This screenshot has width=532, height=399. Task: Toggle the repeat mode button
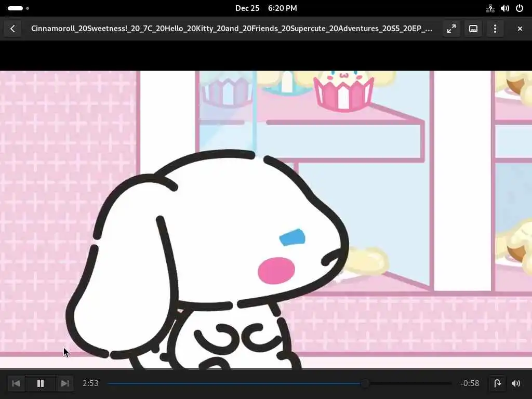click(497, 383)
